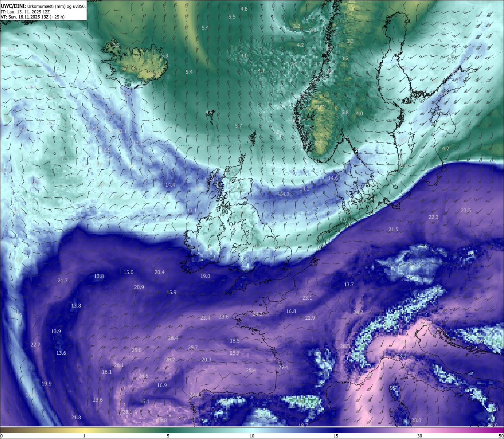Click the 16.9 value label

tap(162, 385)
